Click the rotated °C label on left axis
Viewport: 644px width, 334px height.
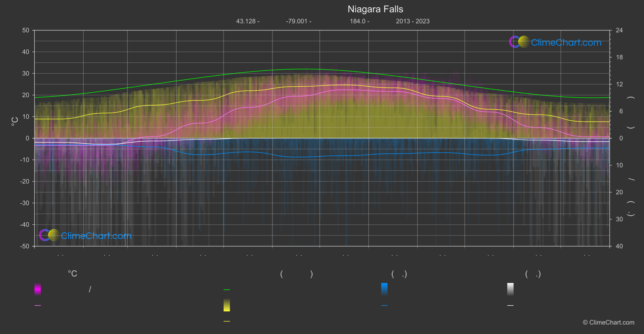(15, 121)
